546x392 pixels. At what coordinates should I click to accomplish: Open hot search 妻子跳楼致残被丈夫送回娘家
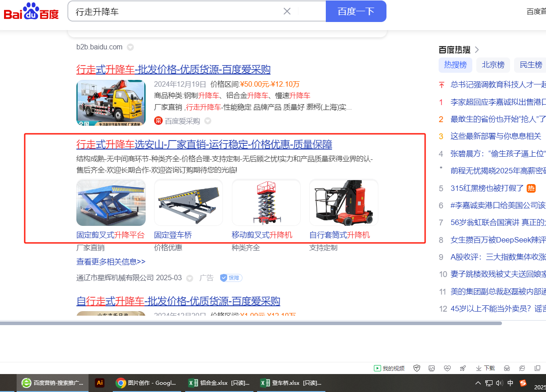pyautogui.click(x=498, y=274)
